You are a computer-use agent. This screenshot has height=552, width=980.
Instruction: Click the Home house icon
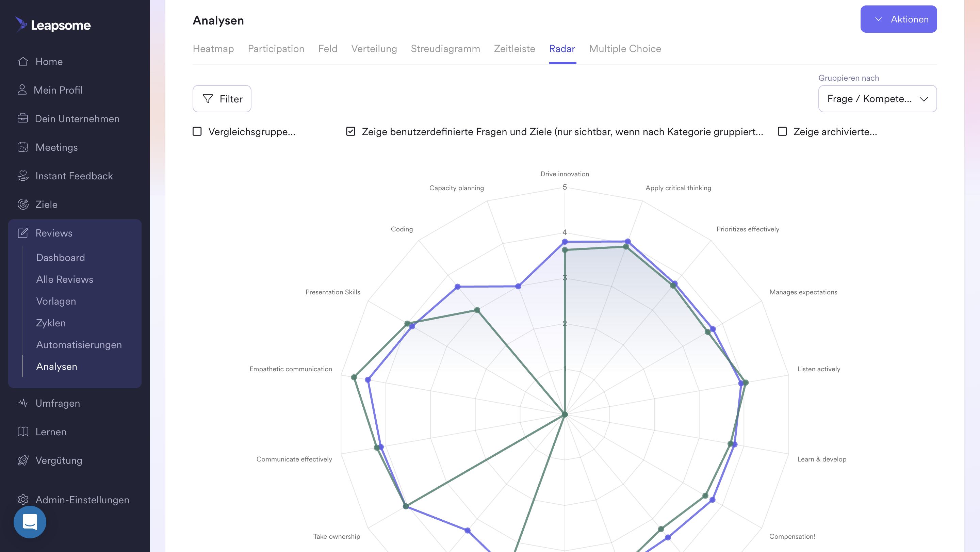[x=23, y=61]
